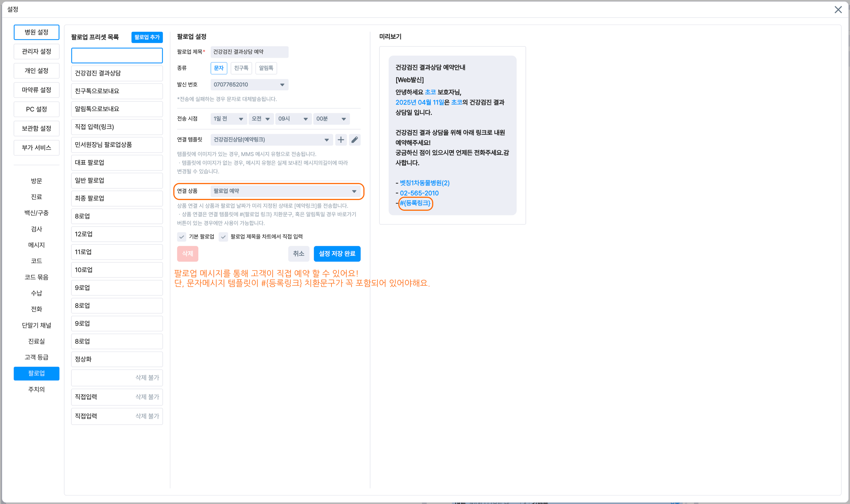The image size is (850, 504).
Task: Close the settings dialog with X icon
Action: pos(838,10)
